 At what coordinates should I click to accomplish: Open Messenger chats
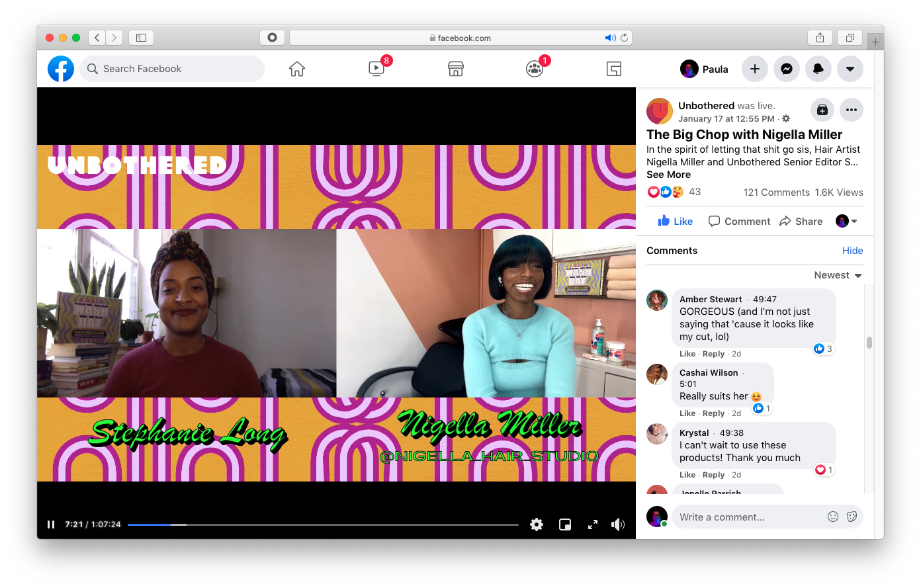click(787, 69)
